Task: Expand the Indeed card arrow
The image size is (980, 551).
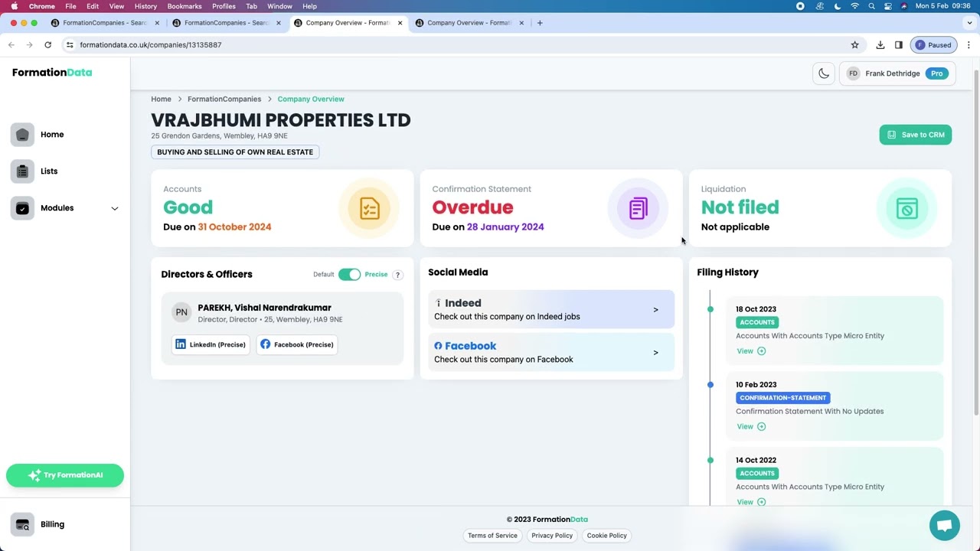Action: (x=655, y=310)
